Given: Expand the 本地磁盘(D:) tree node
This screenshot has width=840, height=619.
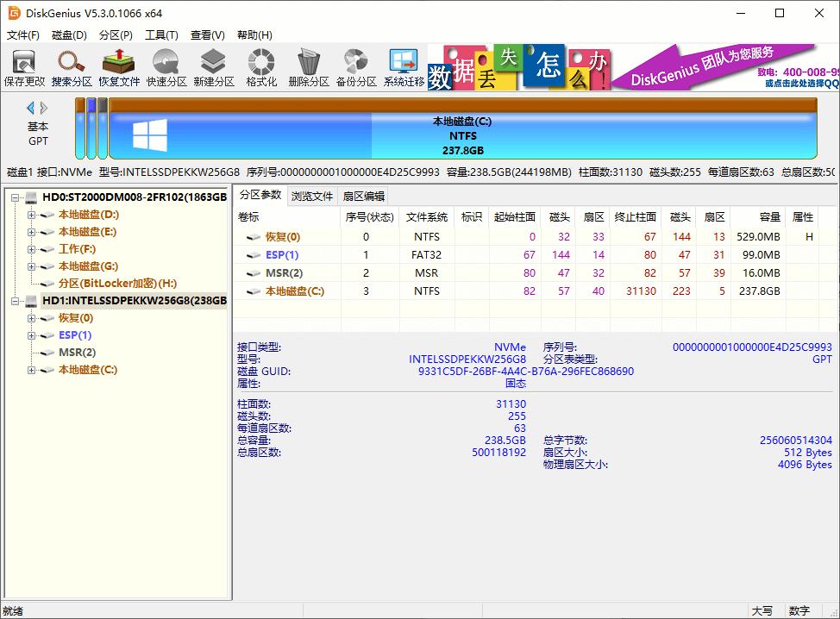Looking at the screenshot, I should click(32, 215).
